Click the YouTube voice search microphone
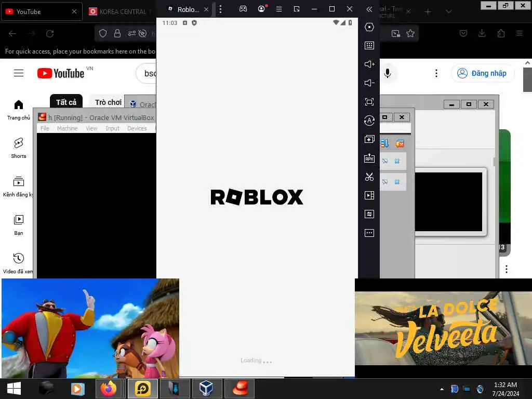This screenshot has width=532, height=399. (388, 73)
